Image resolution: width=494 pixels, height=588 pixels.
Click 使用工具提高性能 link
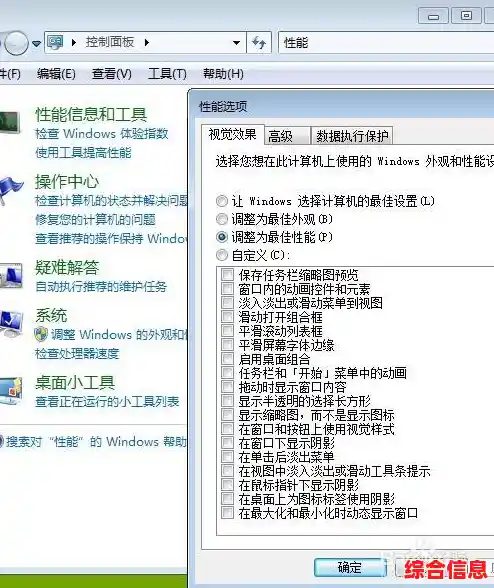(x=83, y=153)
